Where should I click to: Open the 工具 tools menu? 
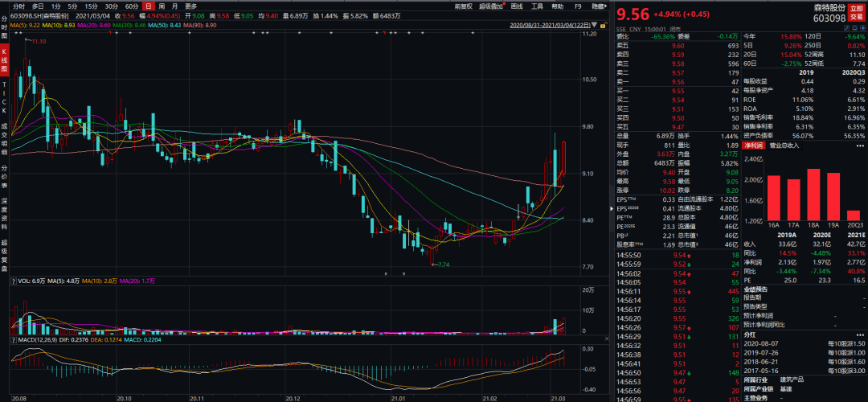point(538,6)
